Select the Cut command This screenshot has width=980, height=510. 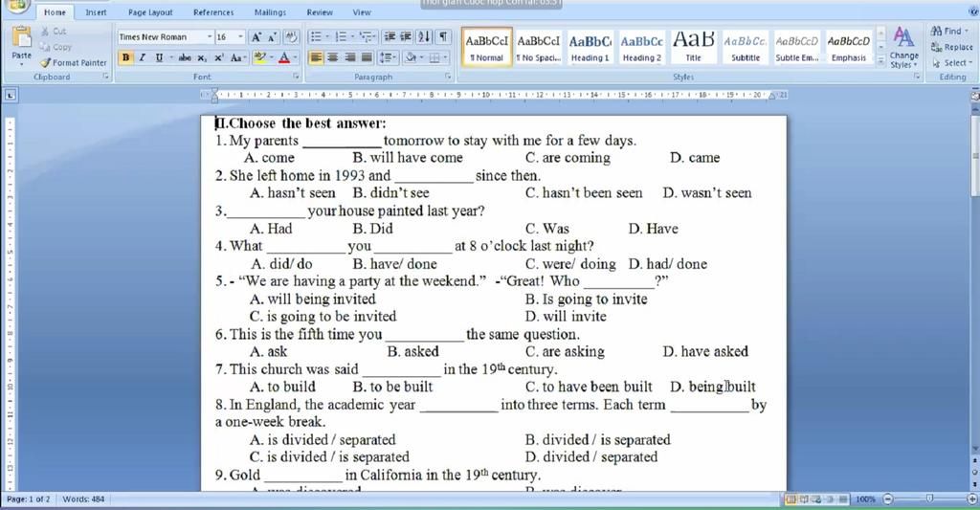point(54,31)
